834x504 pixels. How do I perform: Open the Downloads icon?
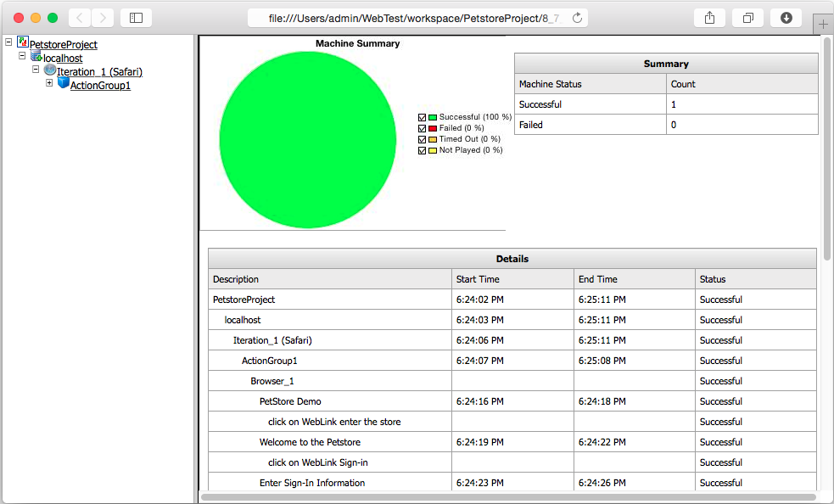click(786, 18)
